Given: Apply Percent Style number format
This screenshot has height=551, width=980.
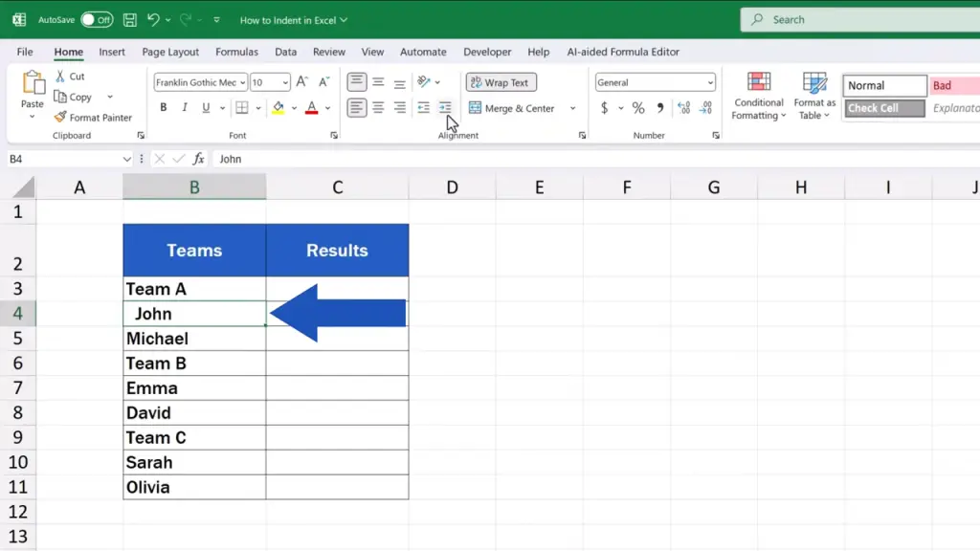Looking at the screenshot, I should [638, 108].
